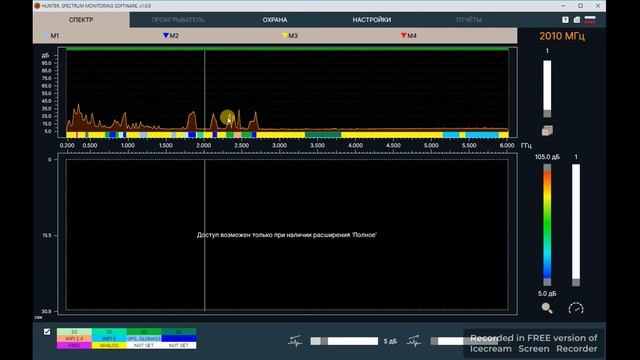Click the Hunter app icon in title bar
This screenshot has height=360, width=640.
tap(37, 6)
